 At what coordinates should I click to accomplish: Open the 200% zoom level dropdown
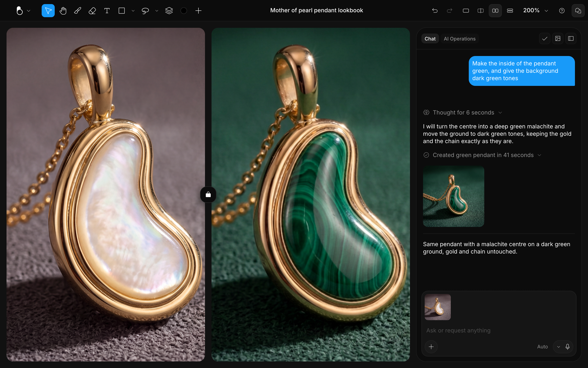536,10
